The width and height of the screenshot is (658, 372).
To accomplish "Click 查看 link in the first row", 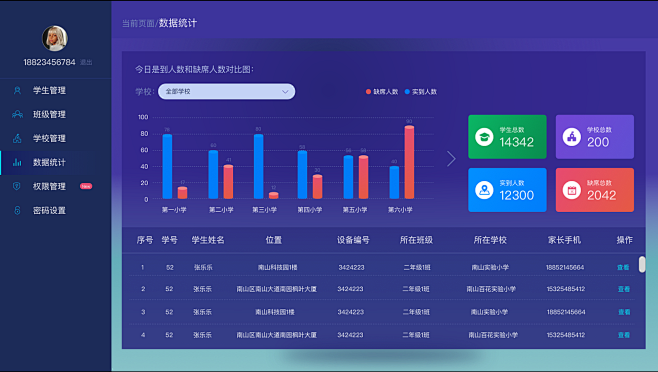I will coord(623,267).
